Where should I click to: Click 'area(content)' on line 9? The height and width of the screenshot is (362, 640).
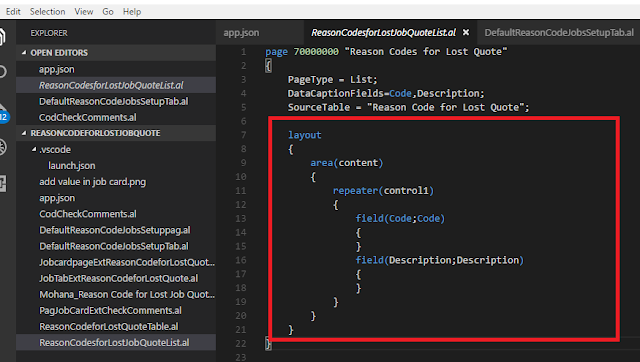coord(347,163)
